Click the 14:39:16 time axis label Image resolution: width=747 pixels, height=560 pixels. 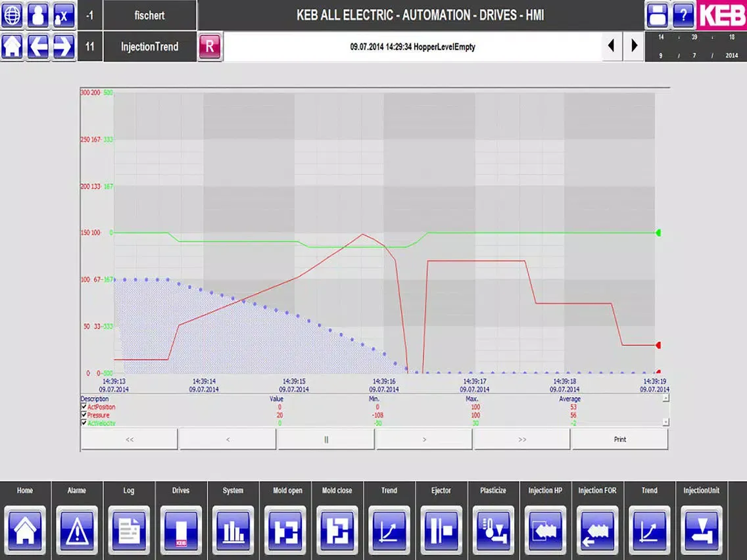coord(384,385)
